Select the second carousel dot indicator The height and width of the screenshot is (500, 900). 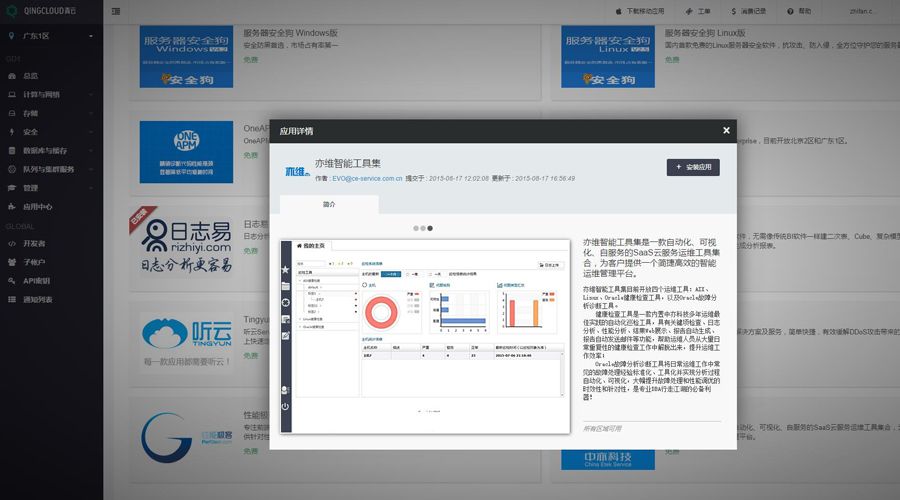(423, 228)
